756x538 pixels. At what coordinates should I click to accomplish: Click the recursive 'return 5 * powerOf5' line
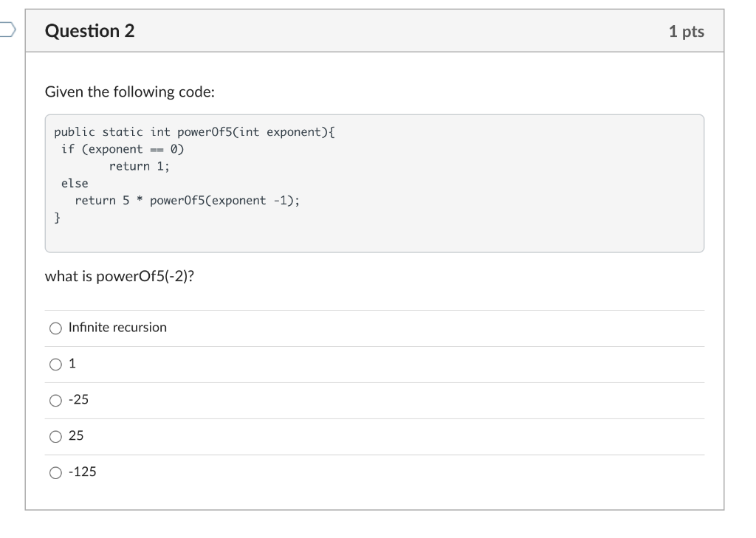point(187,201)
